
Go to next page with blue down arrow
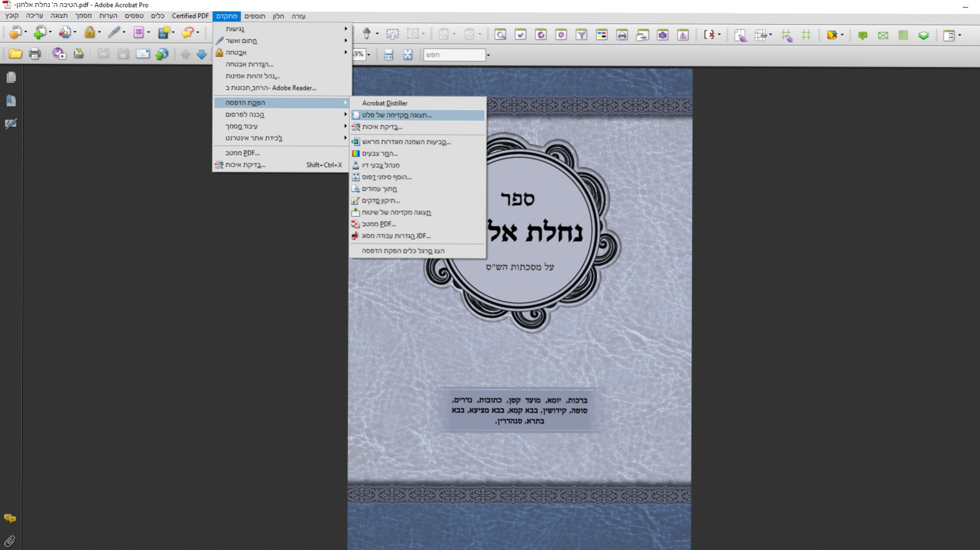pyautogui.click(x=202, y=55)
